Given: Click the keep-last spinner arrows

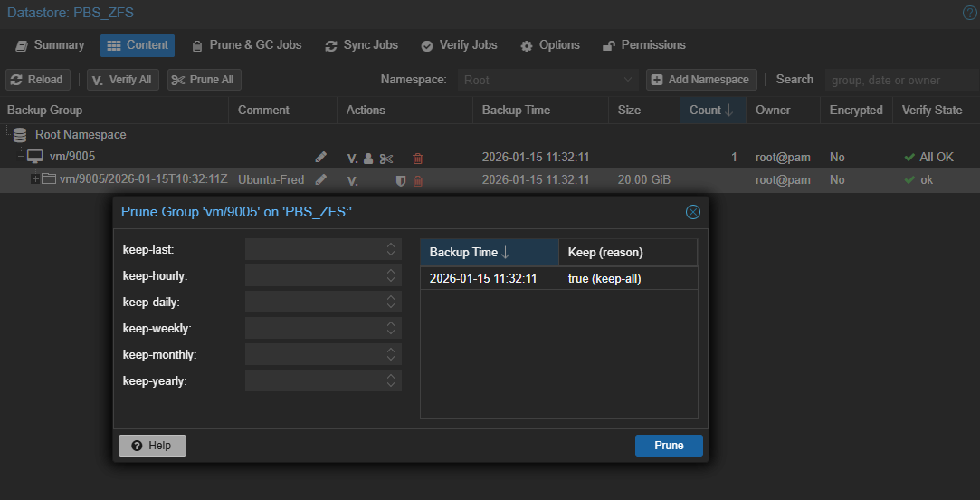Looking at the screenshot, I should [x=391, y=249].
